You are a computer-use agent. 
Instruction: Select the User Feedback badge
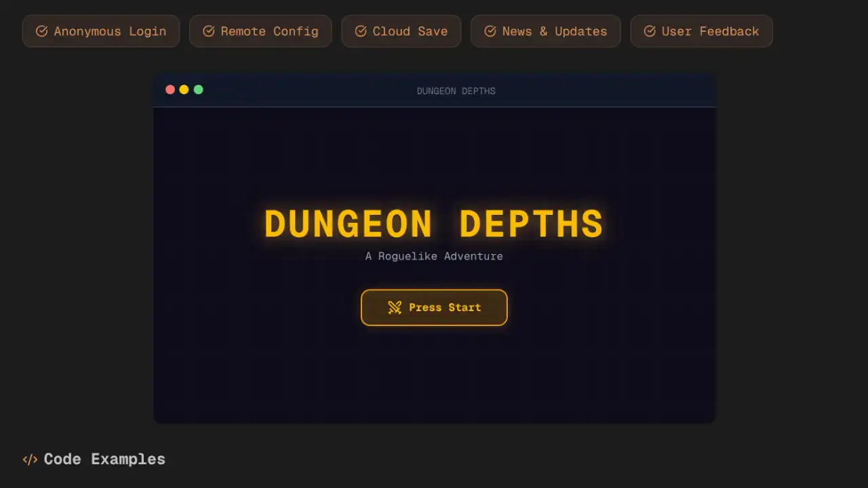click(x=701, y=31)
